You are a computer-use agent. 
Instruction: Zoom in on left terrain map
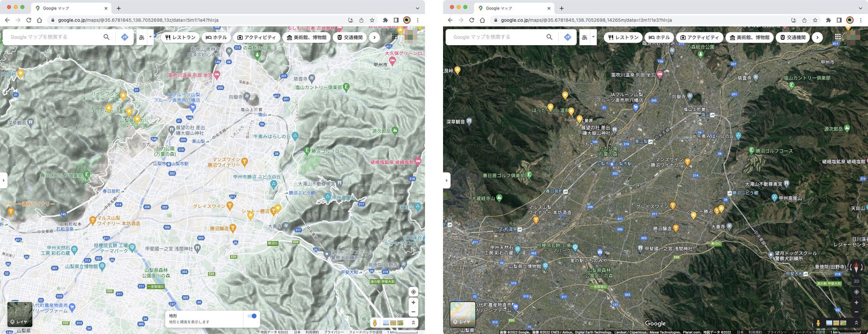pos(413,302)
